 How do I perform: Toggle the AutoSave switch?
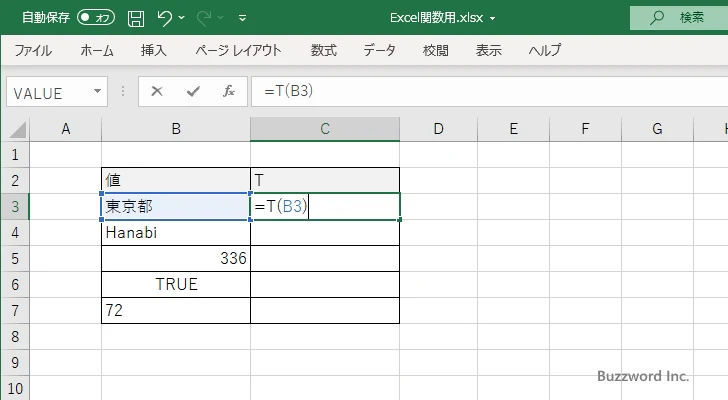(x=96, y=18)
